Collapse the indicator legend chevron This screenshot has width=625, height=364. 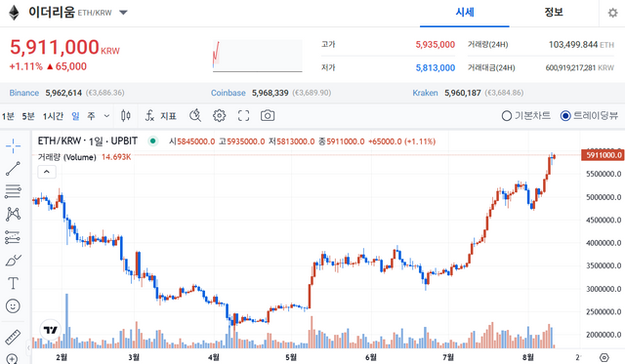coord(47,172)
